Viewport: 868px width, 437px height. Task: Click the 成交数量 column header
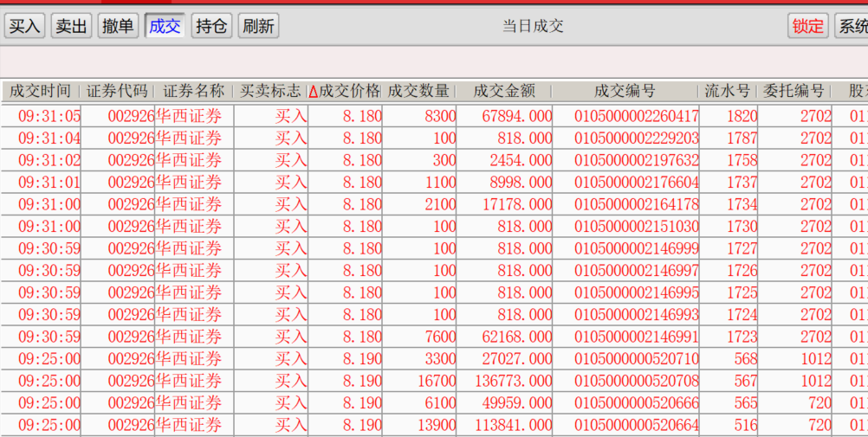pos(418,91)
